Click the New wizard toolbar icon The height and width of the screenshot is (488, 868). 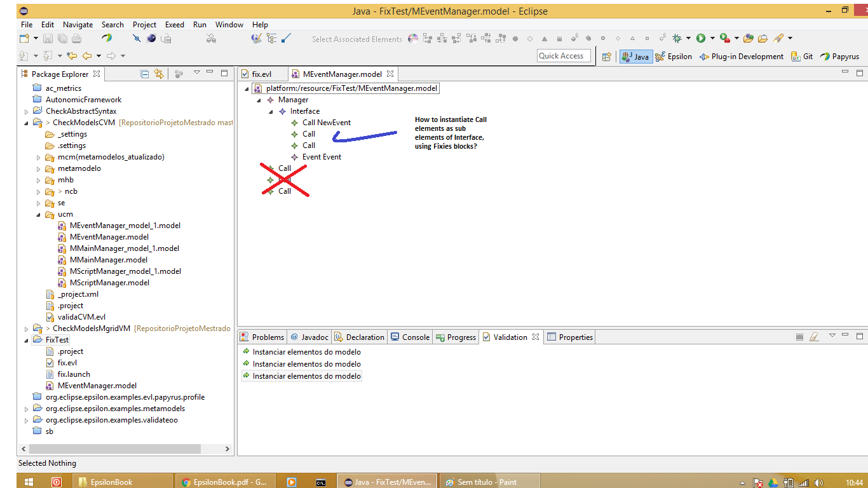[25, 39]
